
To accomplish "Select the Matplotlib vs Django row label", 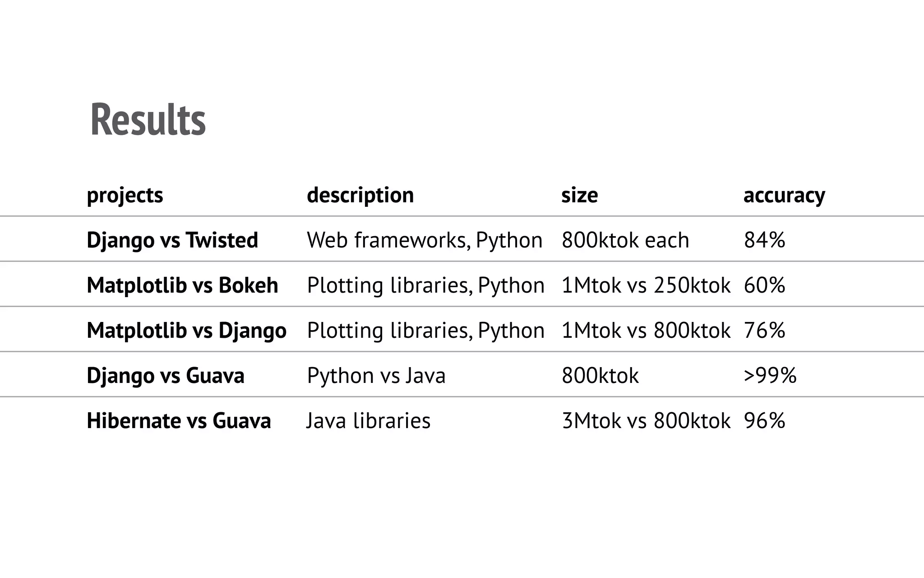I will (186, 330).
